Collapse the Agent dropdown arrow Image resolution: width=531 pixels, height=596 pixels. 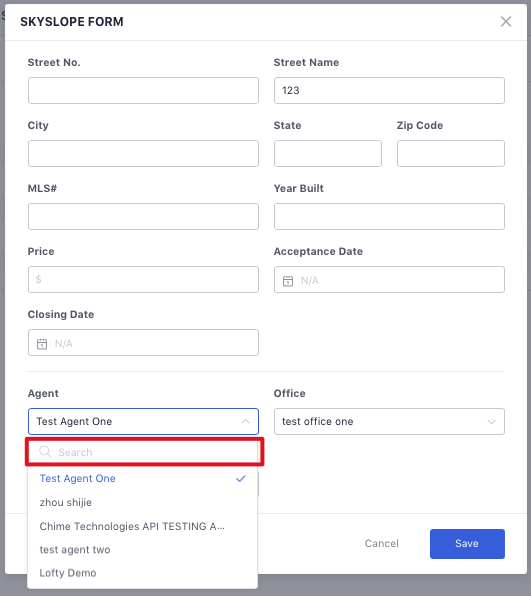click(x=246, y=421)
